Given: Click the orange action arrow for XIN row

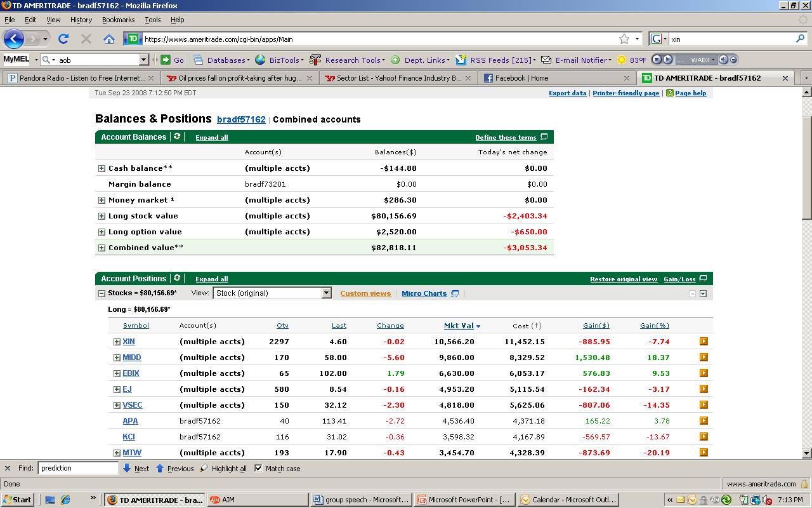Looking at the screenshot, I should click(x=704, y=341).
